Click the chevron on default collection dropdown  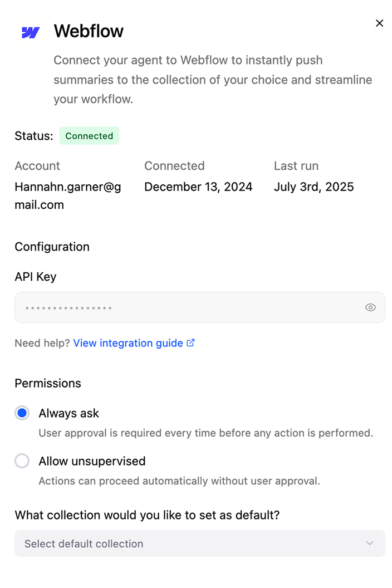pos(370,543)
